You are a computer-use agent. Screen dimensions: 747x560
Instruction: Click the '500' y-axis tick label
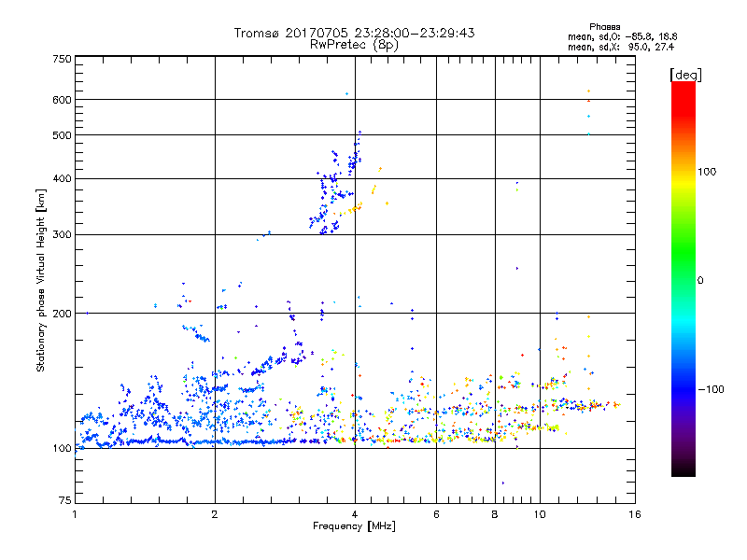click(62, 135)
